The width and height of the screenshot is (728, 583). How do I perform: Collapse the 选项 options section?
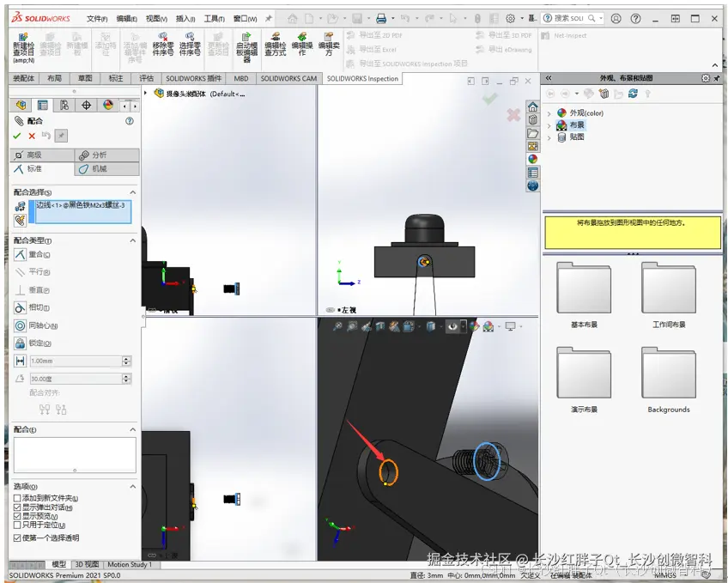(x=133, y=487)
